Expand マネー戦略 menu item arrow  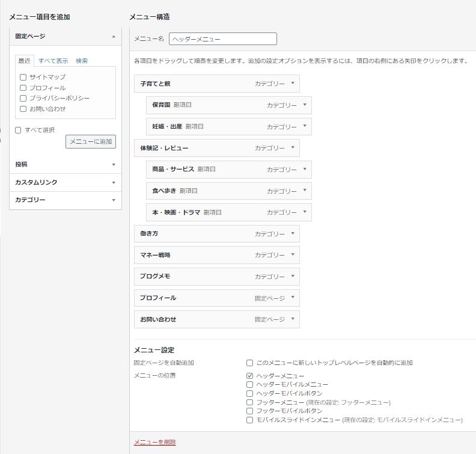pyautogui.click(x=293, y=254)
